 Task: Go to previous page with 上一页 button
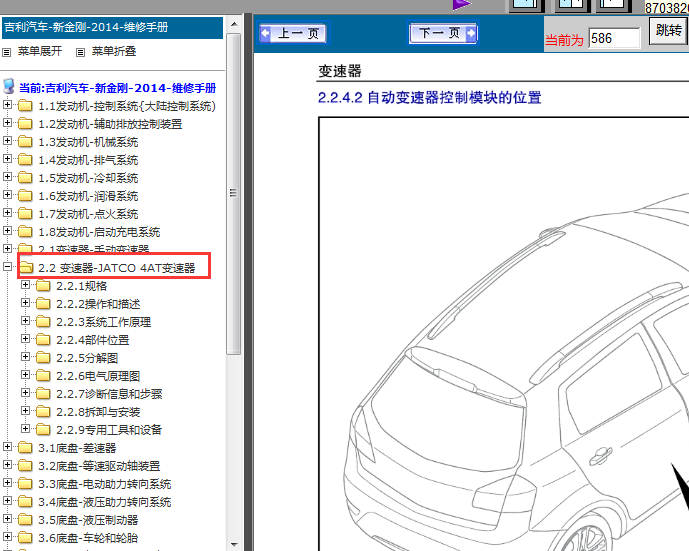293,33
